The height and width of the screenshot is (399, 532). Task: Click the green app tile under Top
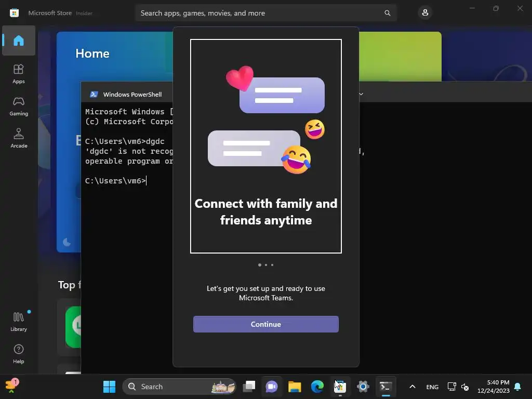click(73, 327)
